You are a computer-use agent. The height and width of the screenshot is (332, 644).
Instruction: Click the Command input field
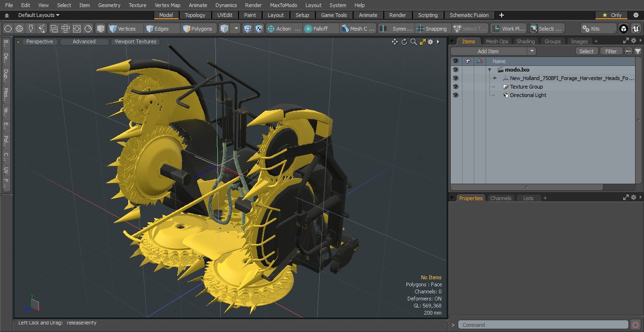pos(543,325)
